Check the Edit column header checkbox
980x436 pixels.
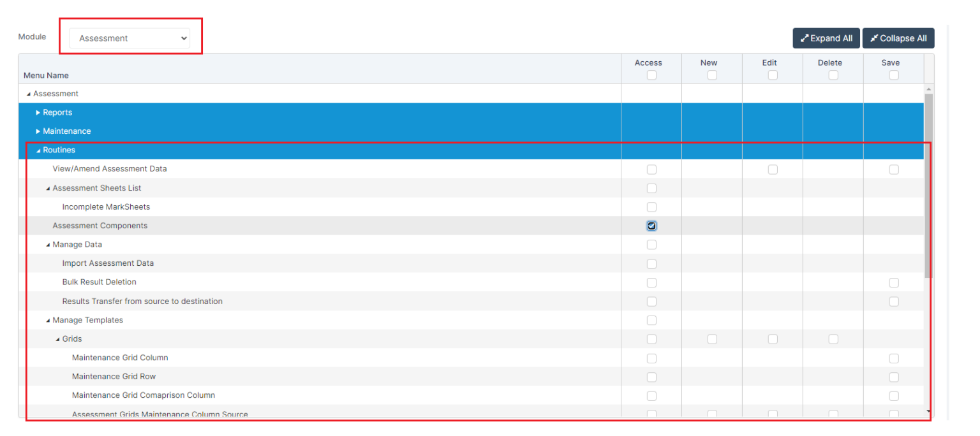(x=772, y=75)
